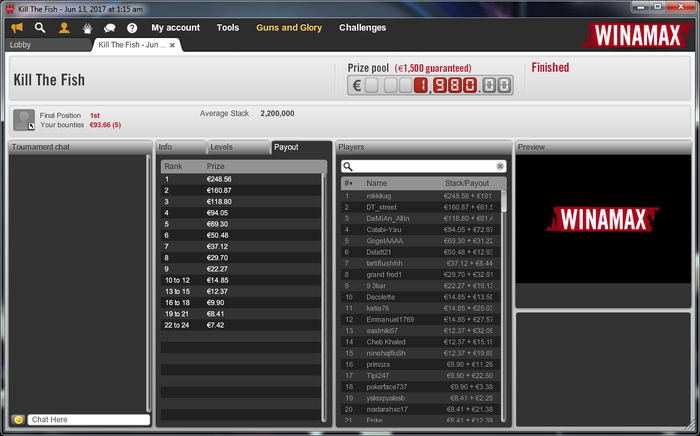This screenshot has height=436, width=700.
Task: Select player DaMiAn_AllIn row
Action: point(421,218)
